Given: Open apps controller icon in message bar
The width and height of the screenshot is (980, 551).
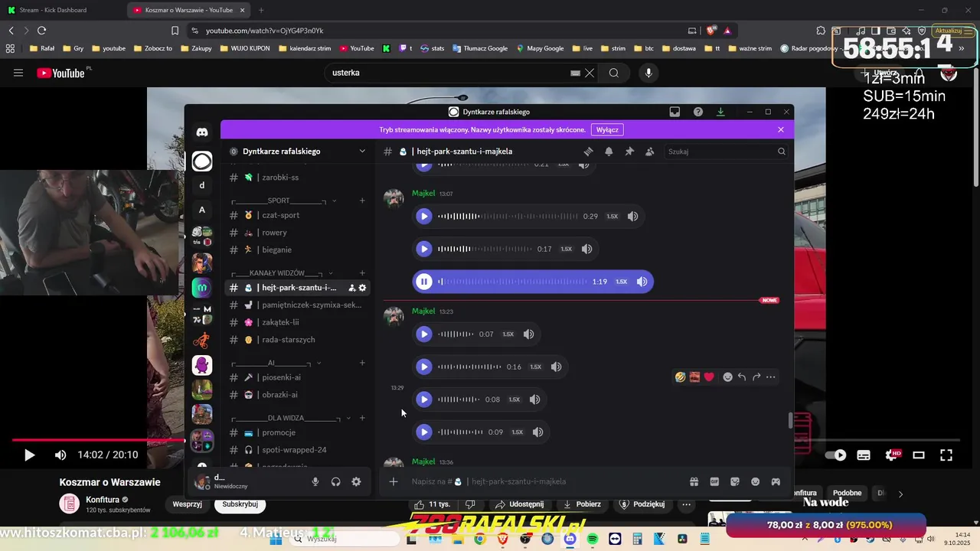Looking at the screenshot, I should pos(776,481).
